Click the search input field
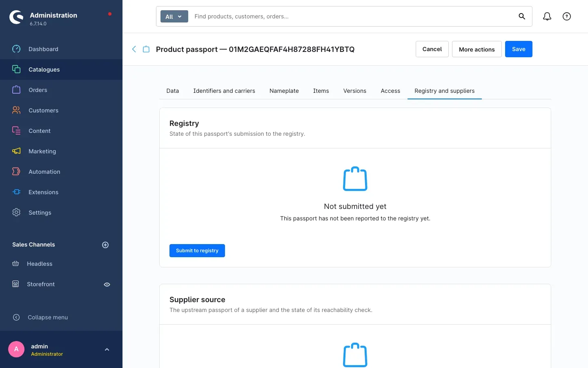Viewport: 588px width, 368px height. pyautogui.click(x=352, y=16)
